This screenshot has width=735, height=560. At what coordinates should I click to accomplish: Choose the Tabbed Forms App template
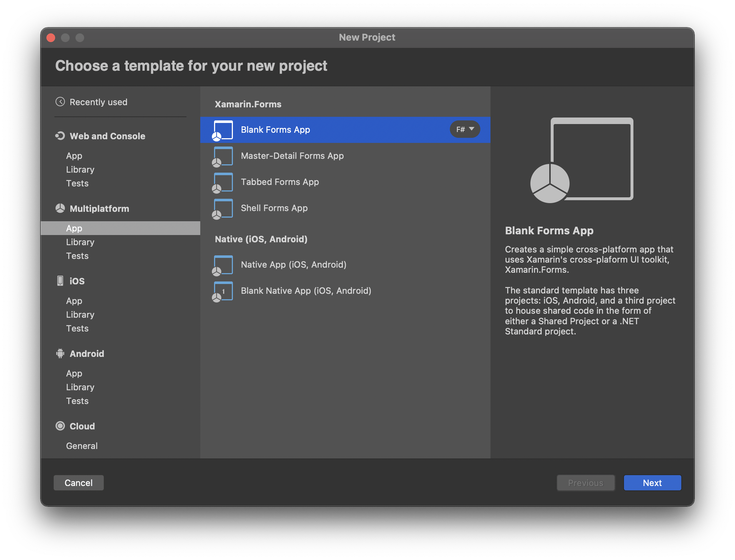point(345,182)
